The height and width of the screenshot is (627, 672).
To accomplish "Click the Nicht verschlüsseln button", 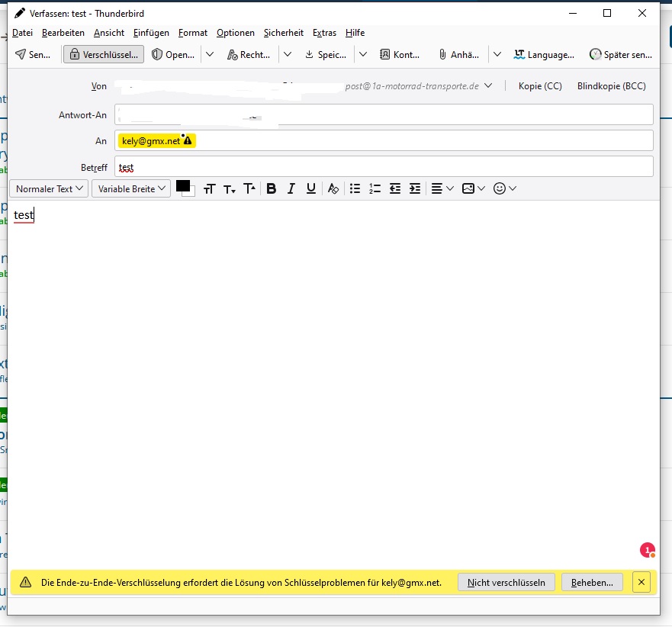I will pyautogui.click(x=506, y=582).
